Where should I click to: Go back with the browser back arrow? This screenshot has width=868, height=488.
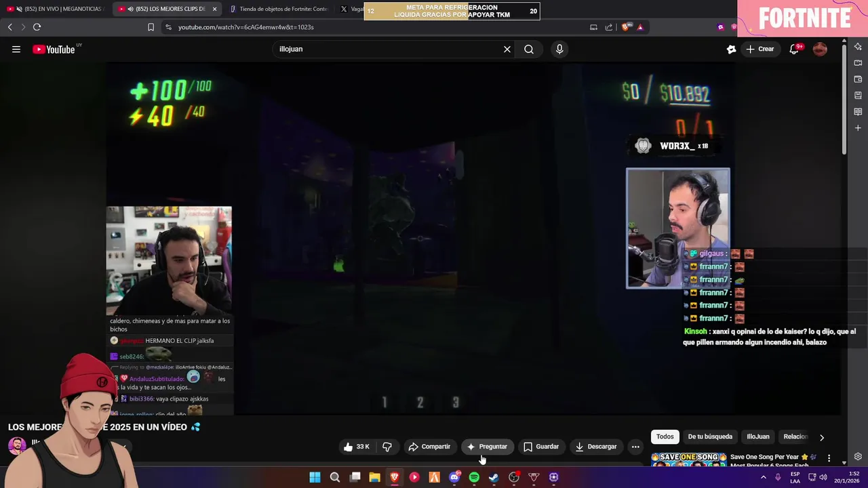pos(10,27)
